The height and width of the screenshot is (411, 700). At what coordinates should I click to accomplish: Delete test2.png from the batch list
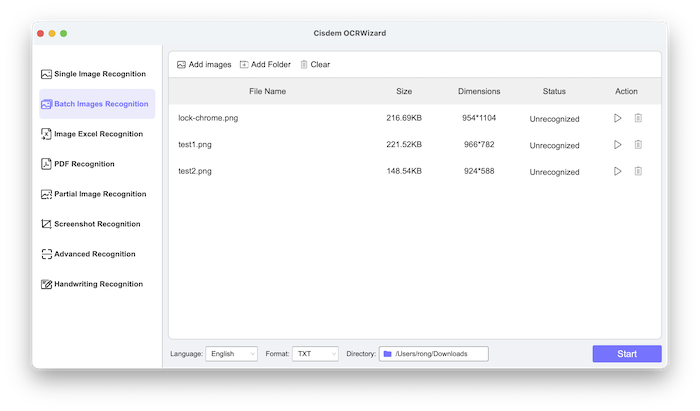638,171
